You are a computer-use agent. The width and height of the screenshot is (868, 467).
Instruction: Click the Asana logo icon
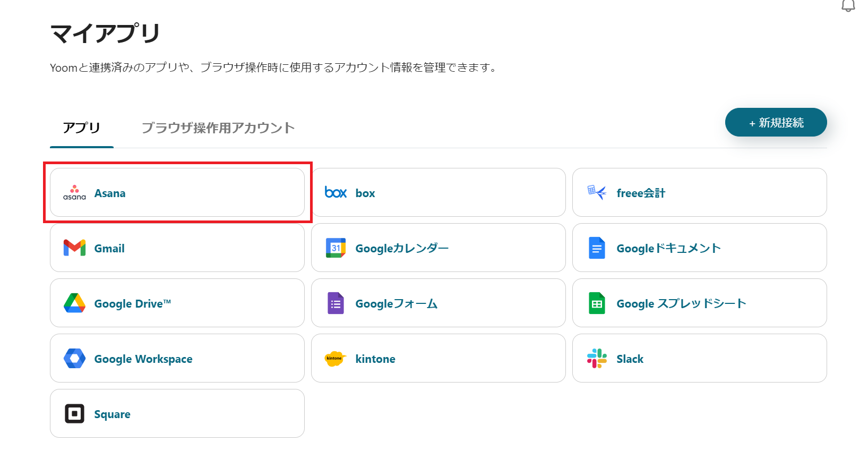74,193
